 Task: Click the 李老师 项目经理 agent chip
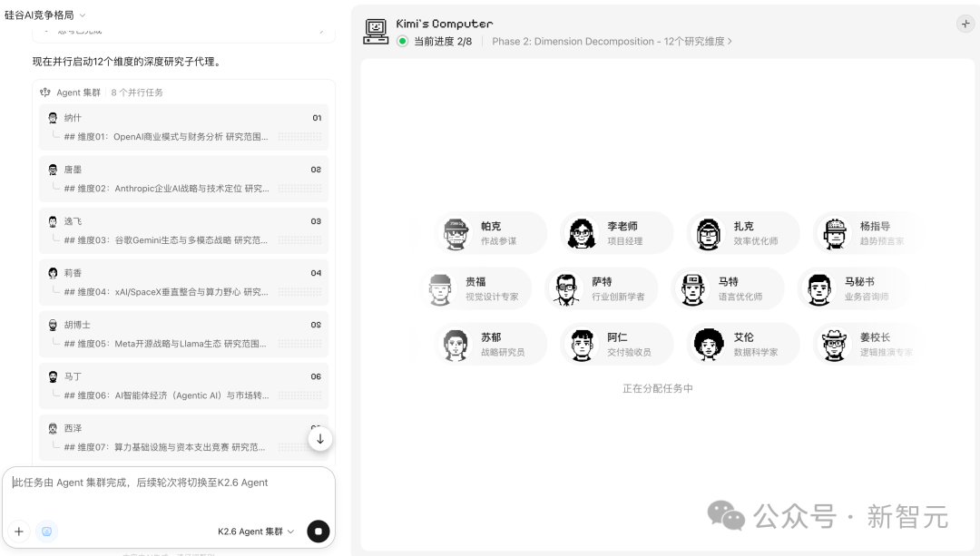[617, 233]
